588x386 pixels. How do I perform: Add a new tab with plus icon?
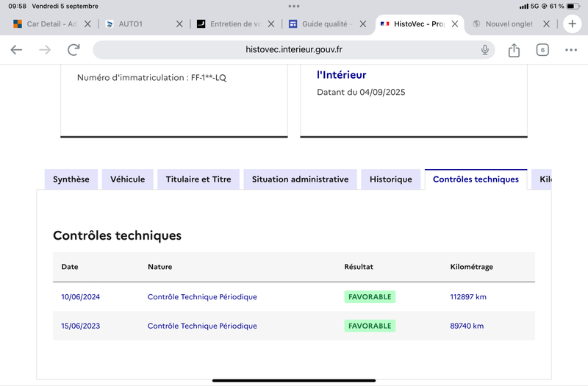point(573,24)
